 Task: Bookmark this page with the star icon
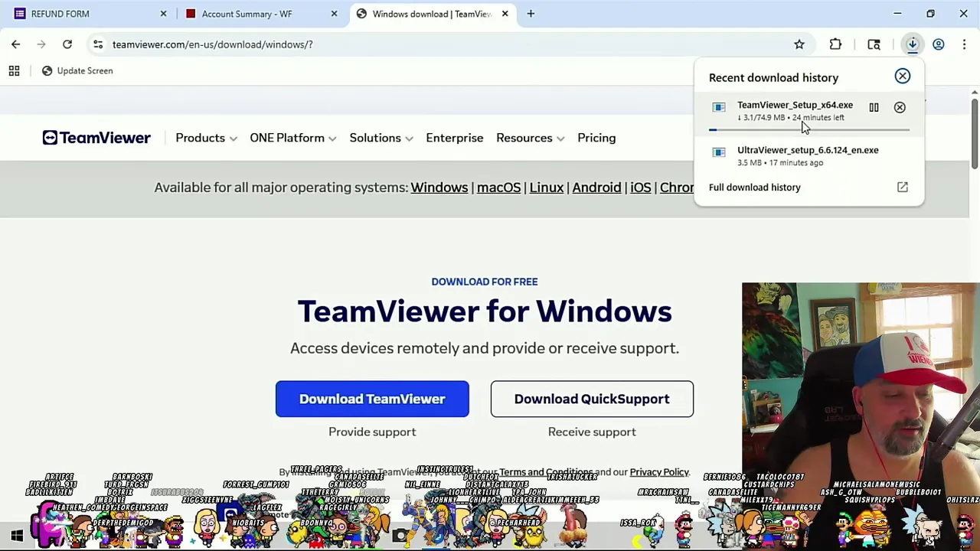(x=799, y=44)
